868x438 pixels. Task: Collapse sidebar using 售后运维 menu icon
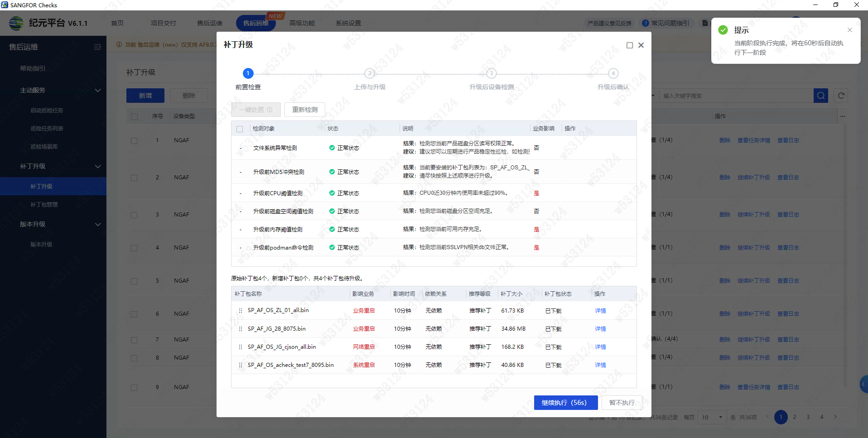97,47
